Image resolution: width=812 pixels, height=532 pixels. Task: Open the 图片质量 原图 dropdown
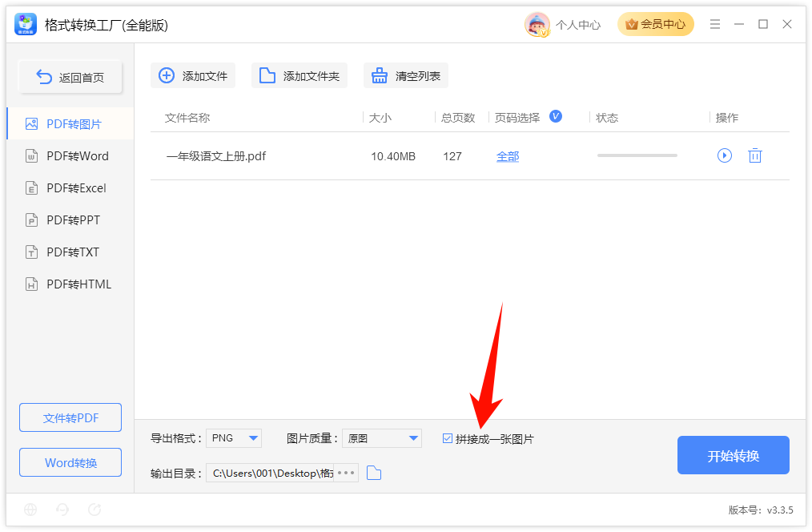pos(382,438)
